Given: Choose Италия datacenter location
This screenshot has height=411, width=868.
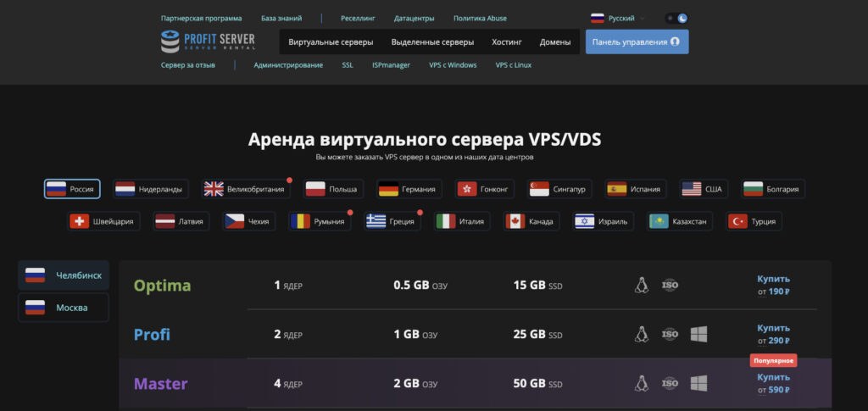Looking at the screenshot, I should click(x=463, y=222).
